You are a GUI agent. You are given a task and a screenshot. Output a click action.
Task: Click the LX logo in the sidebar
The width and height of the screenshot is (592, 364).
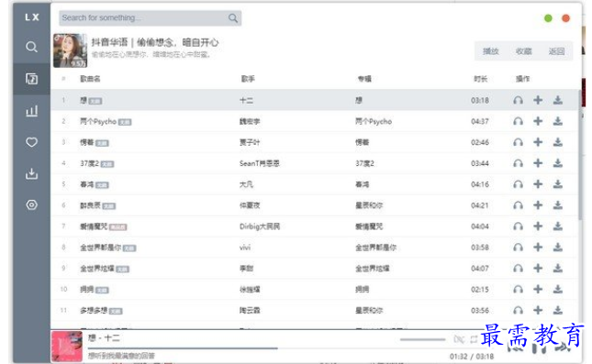32,17
